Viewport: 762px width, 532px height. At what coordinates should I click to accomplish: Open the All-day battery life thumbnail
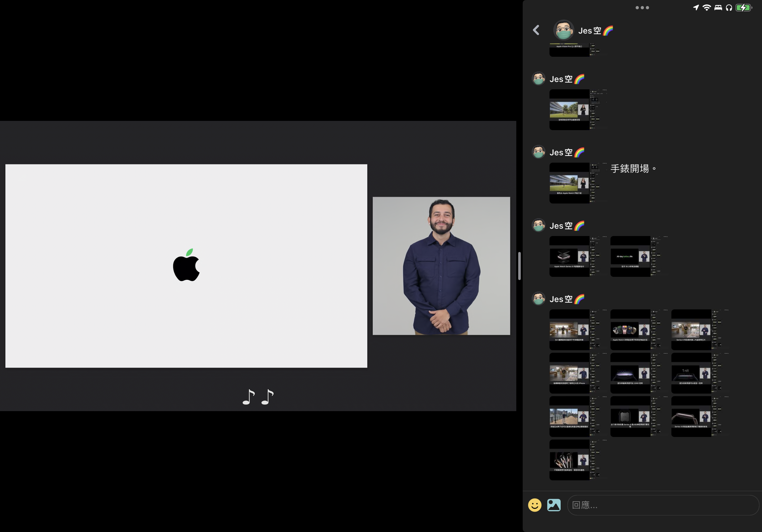tap(639, 256)
